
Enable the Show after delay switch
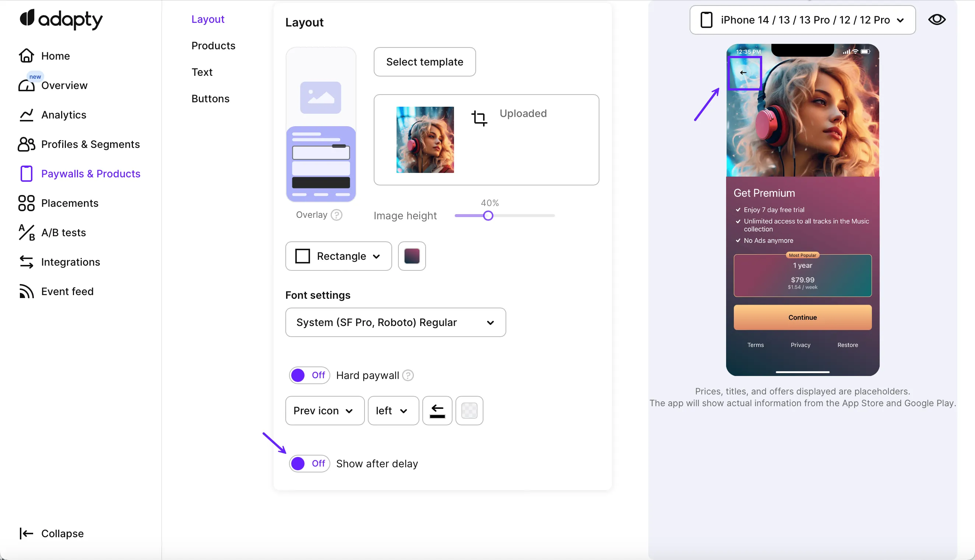(309, 464)
